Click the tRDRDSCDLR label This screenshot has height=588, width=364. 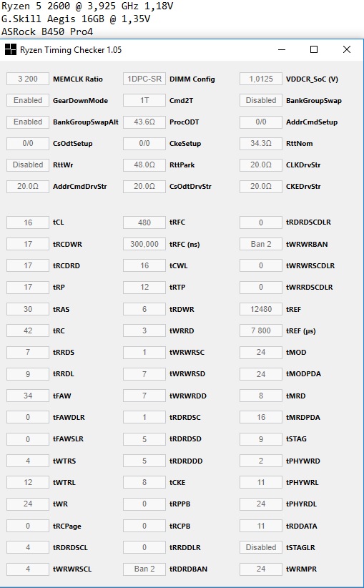tap(308, 222)
